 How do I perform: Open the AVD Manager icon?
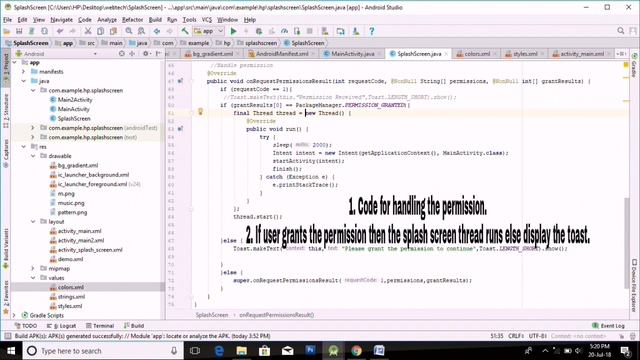pos(325,31)
